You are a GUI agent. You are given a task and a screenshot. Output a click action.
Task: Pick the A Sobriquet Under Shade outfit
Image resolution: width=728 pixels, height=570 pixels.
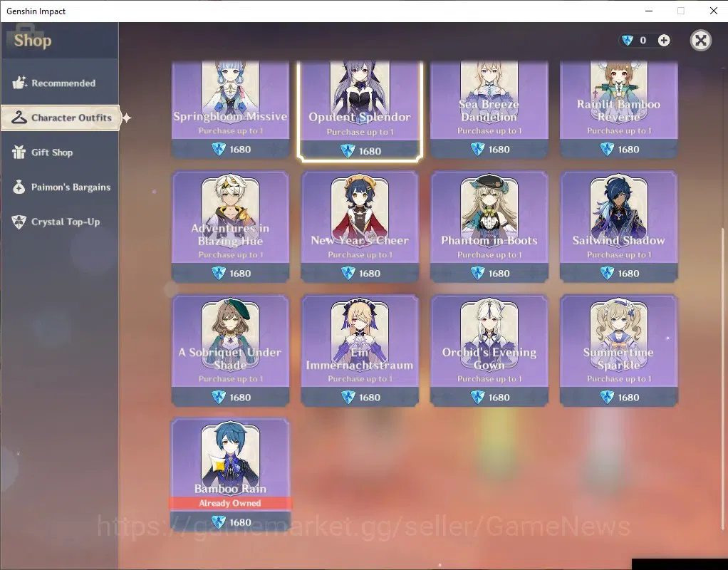[x=230, y=351]
